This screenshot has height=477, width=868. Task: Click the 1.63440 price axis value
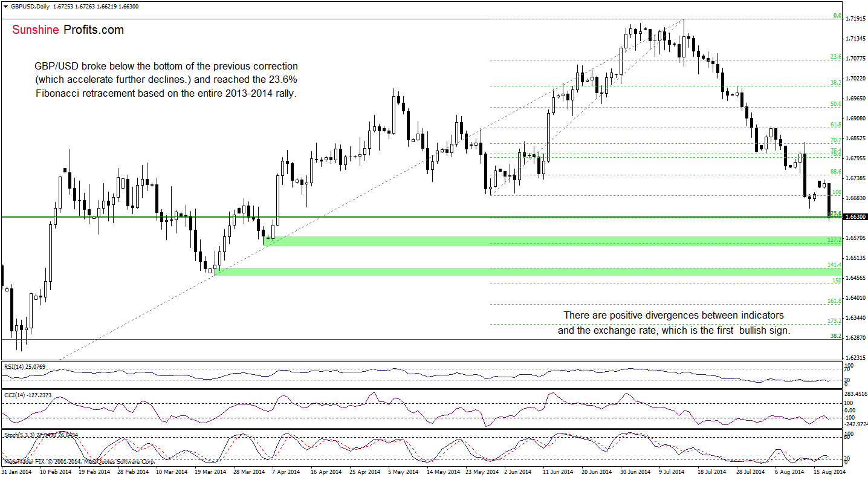coord(857,318)
